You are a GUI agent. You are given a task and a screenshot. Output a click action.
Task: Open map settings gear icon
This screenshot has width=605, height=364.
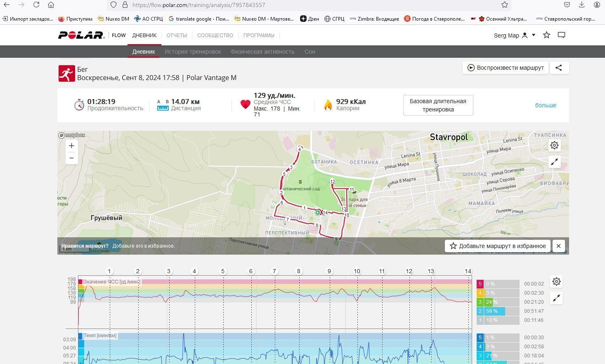[555, 145]
